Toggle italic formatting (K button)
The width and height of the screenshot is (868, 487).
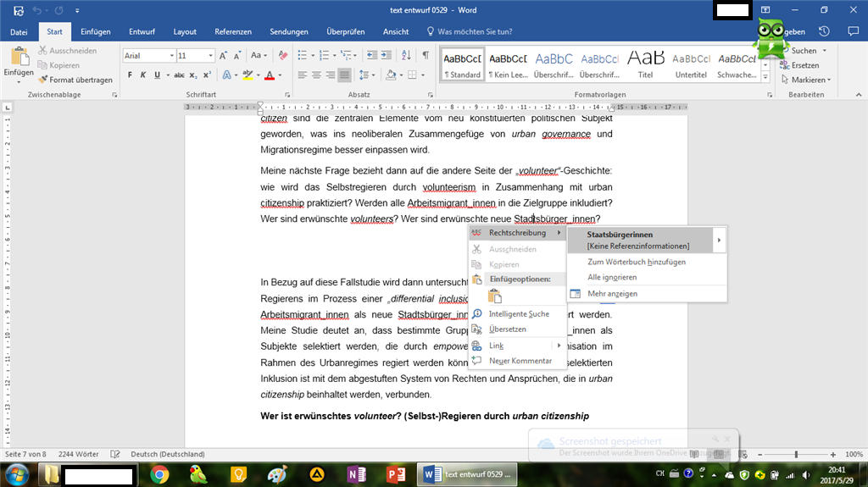point(143,75)
